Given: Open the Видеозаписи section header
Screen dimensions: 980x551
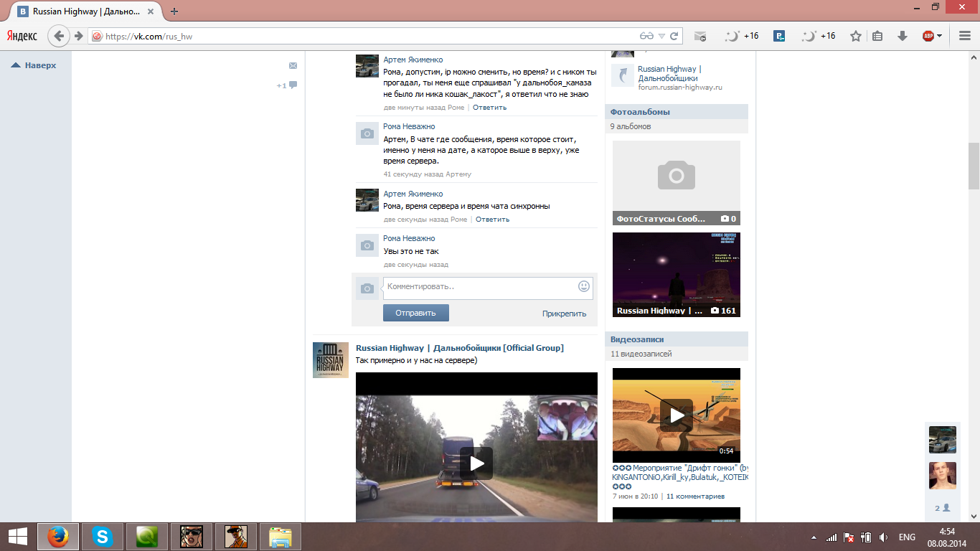Looking at the screenshot, I should pos(637,339).
